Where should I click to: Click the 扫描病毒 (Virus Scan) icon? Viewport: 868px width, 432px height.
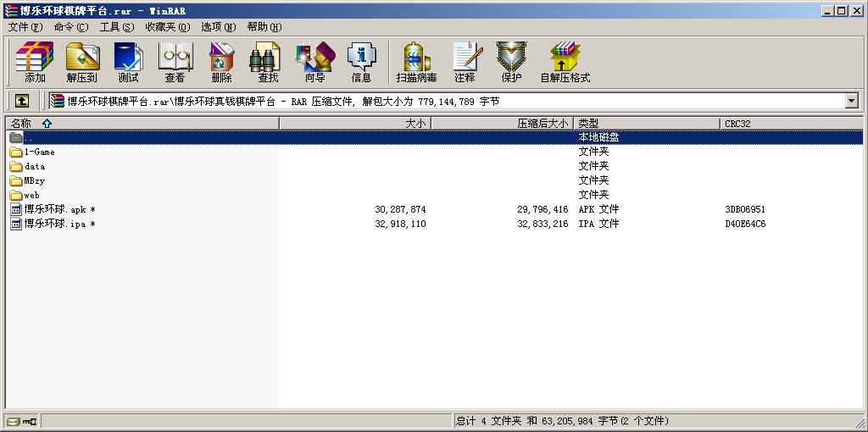pyautogui.click(x=416, y=56)
